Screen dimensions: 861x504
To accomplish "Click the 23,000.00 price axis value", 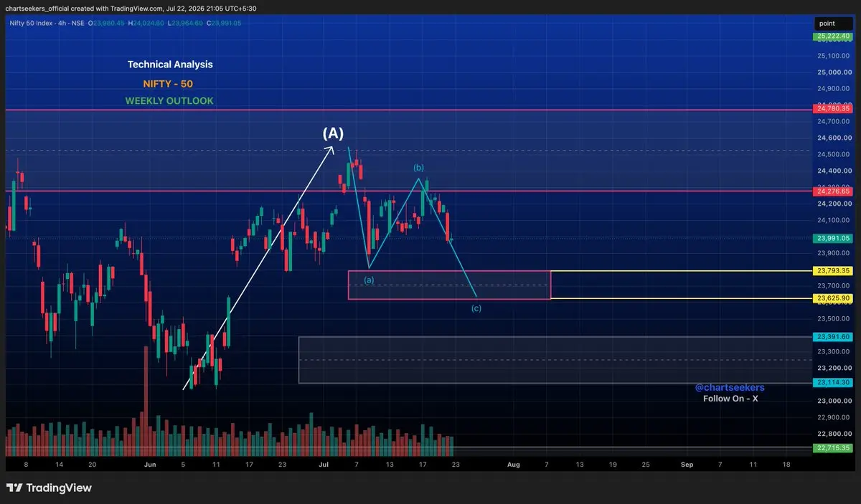I will coord(833,401).
